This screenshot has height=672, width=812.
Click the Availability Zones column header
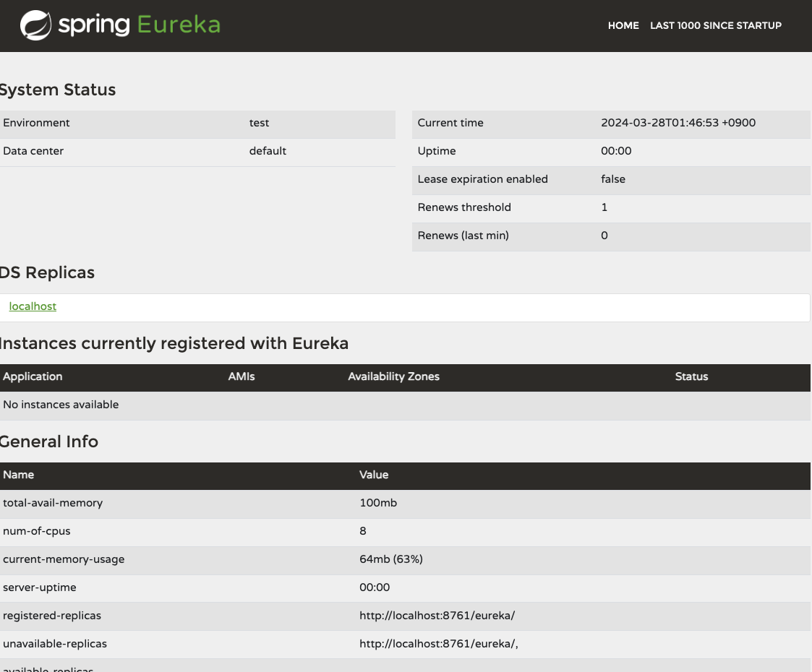point(393,376)
